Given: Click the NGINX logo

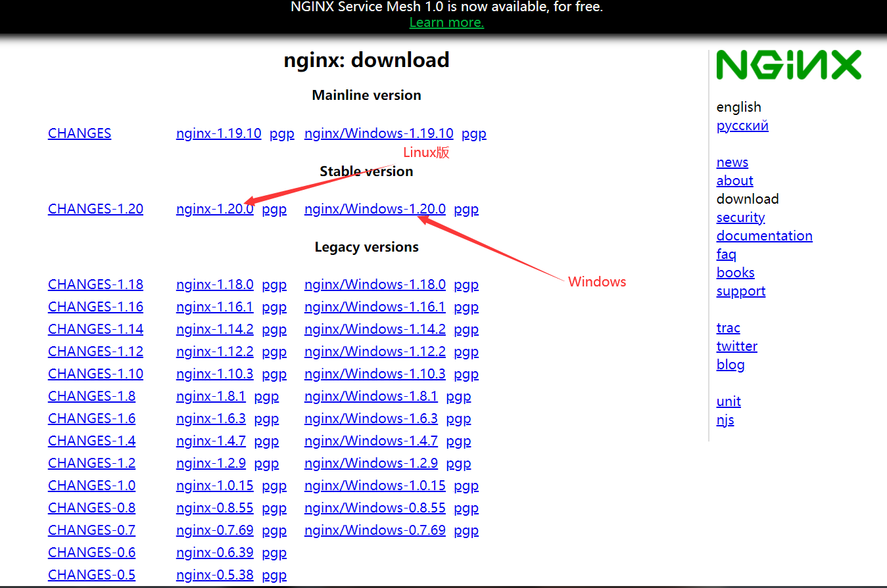Looking at the screenshot, I should (x=788, y=65).
